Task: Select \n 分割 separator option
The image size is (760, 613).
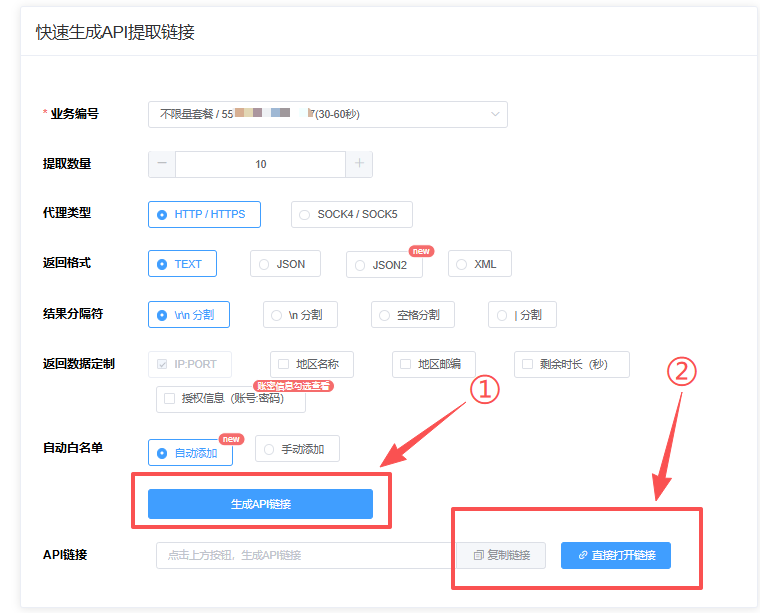Action: (x=300, y=315)
